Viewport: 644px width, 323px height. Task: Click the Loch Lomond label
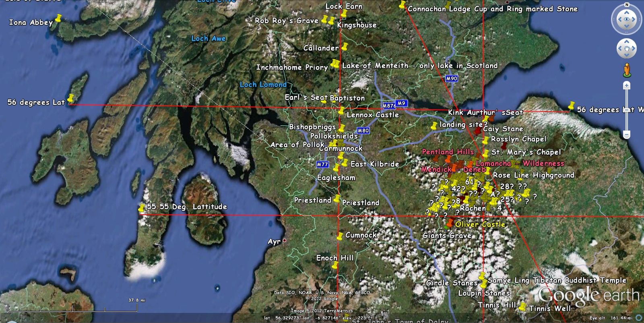coord(263,85)
